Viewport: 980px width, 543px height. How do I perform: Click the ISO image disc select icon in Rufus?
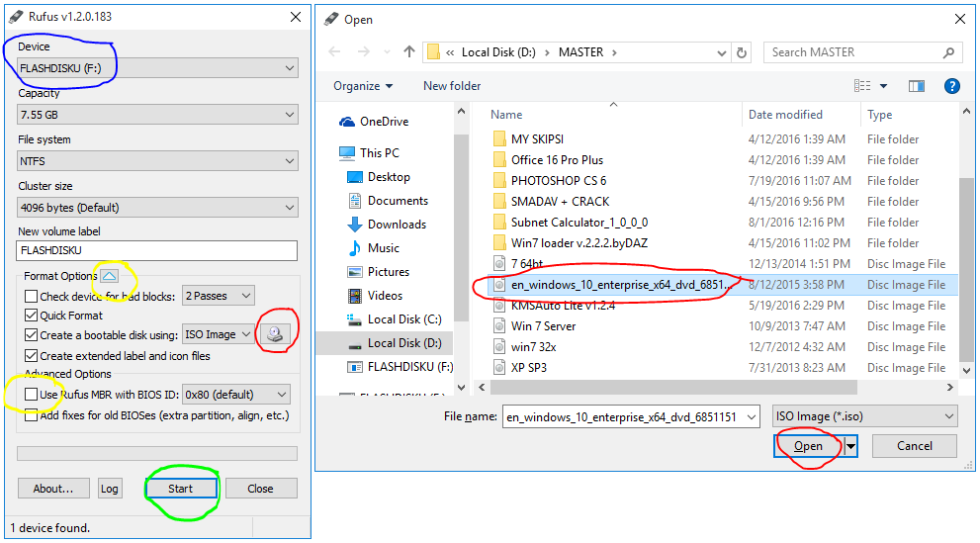point(275,334)
